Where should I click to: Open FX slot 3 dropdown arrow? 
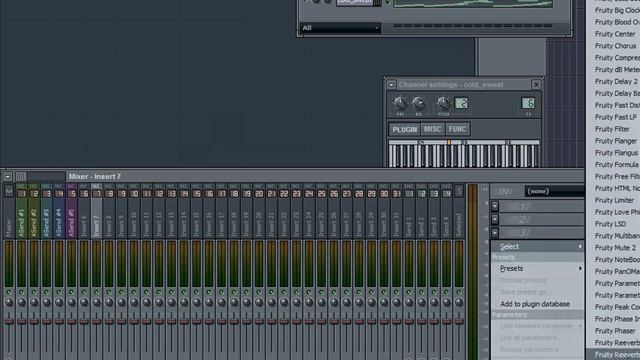495,233
